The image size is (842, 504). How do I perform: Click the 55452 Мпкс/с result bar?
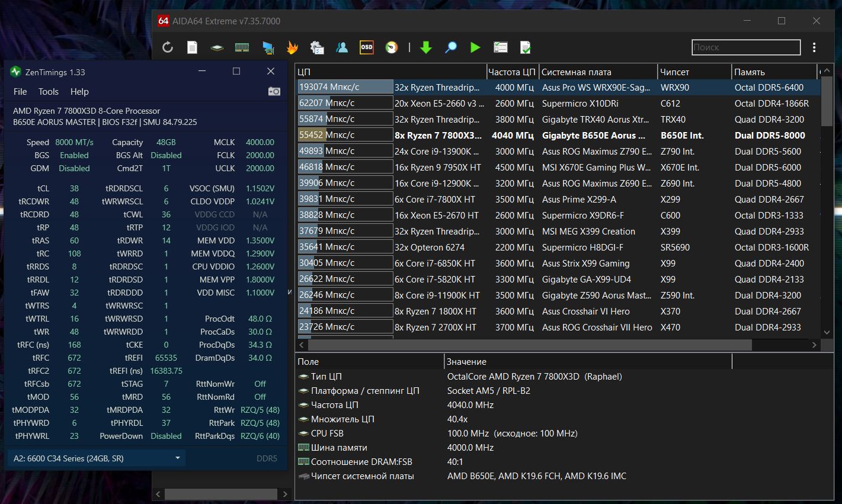point(345,135)
